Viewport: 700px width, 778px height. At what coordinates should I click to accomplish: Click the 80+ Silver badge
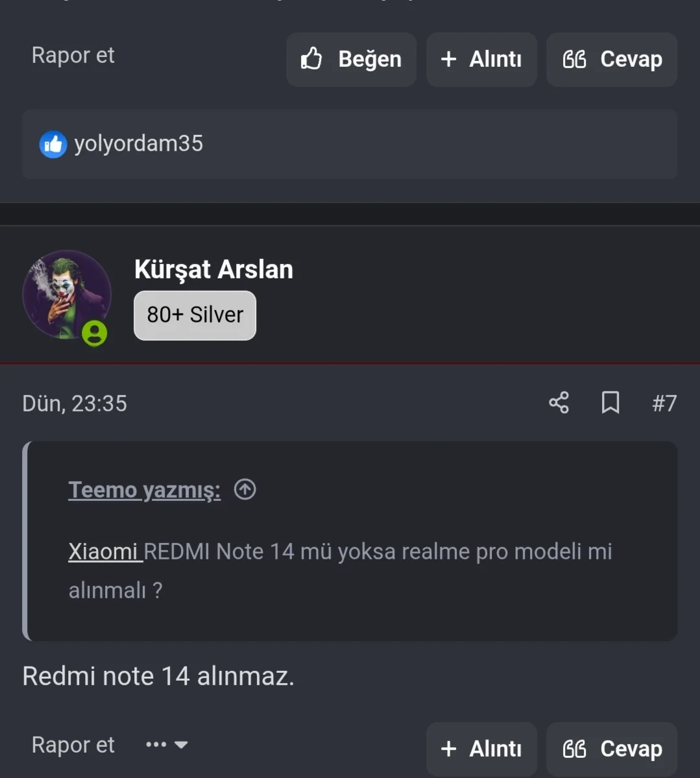pyautogui.click(x=195, y=315)
